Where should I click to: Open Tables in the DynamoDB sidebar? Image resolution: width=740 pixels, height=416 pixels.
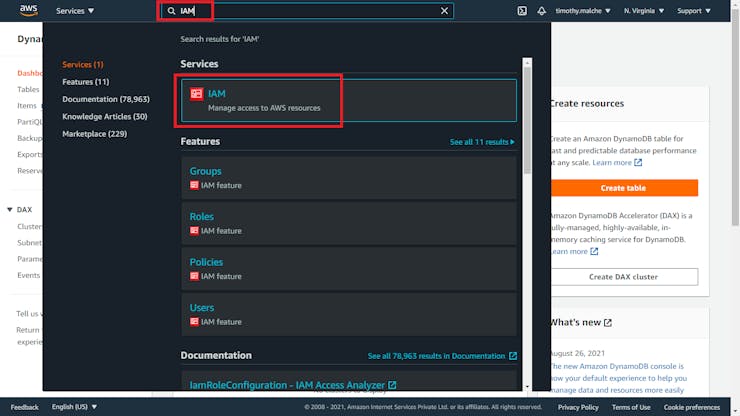[28, 89]
